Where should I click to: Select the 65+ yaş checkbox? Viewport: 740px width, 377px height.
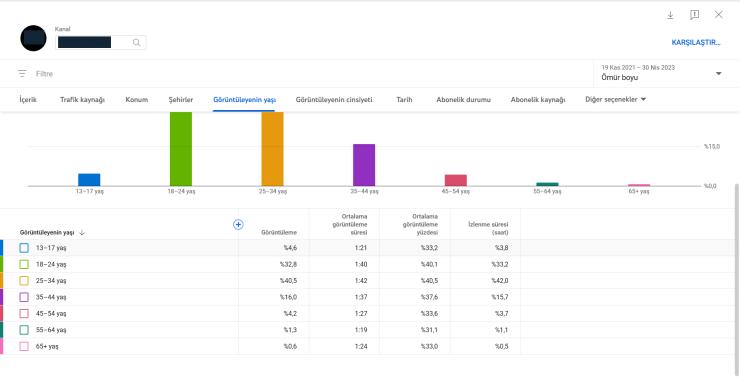click(x=24, y=346)
